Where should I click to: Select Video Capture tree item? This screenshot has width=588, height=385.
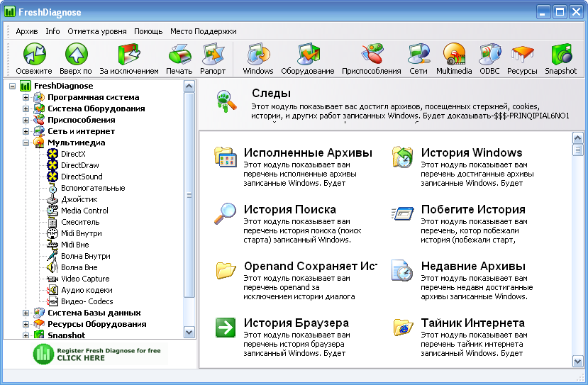(85, 279)
